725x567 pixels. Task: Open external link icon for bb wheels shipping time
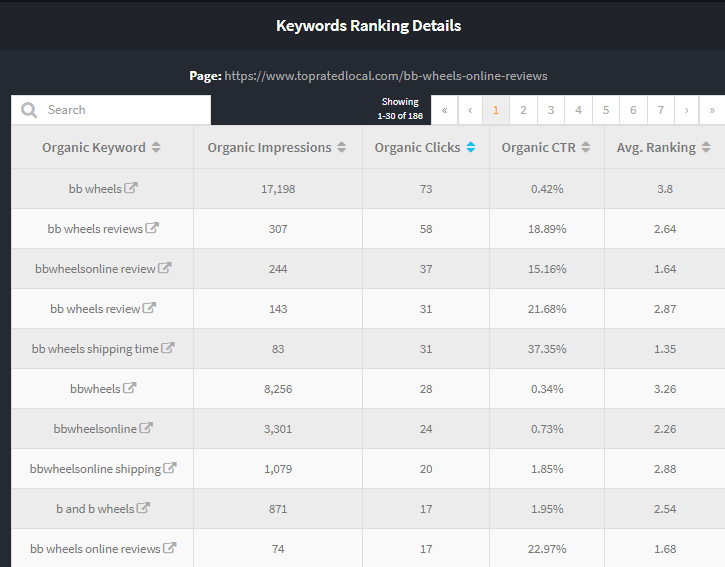pos(168,348)
